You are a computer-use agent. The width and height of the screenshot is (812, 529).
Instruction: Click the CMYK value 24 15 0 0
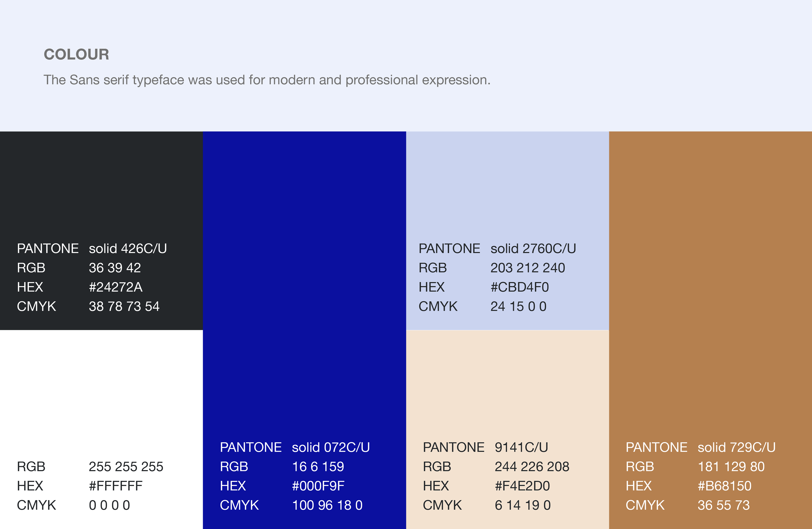pos(518,306)
